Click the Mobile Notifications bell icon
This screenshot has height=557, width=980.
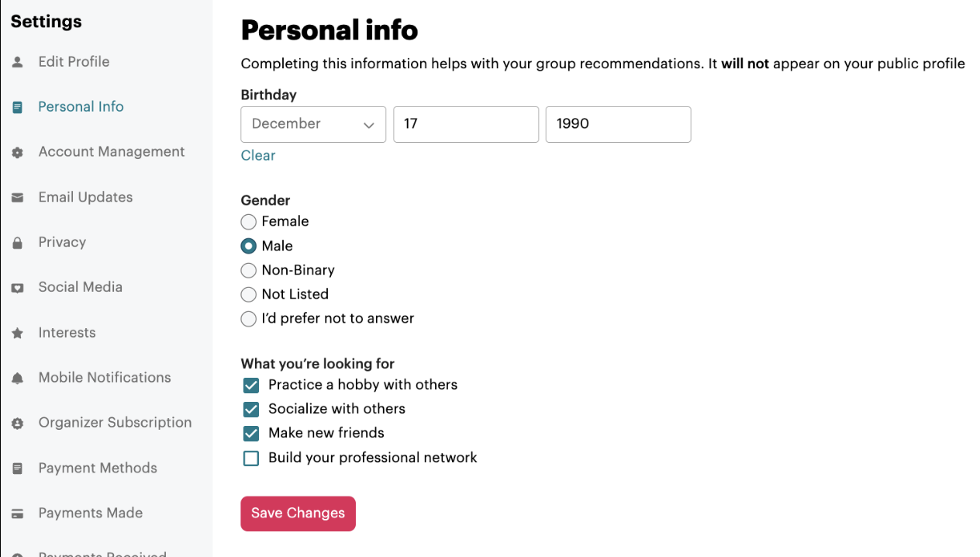(x=17, y=377)
